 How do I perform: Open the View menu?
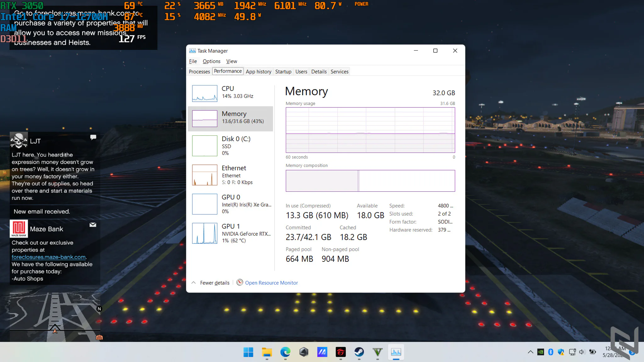click(231, 61)
